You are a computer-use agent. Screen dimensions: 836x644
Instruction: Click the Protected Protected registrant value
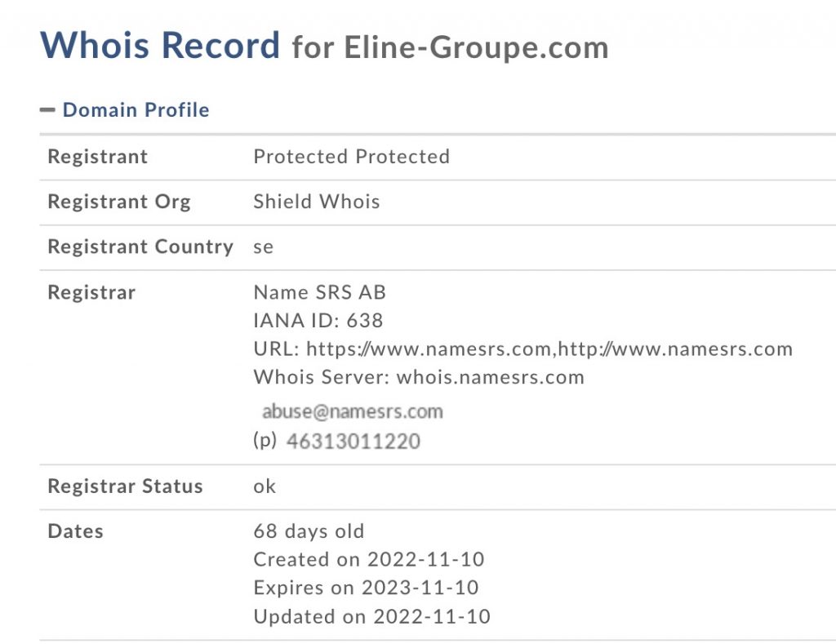point(351,157)
